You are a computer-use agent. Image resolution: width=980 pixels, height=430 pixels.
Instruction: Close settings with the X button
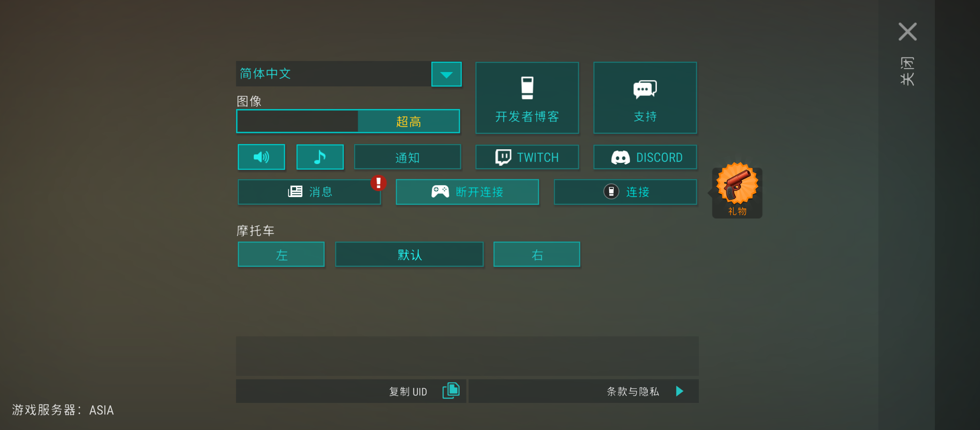point(907,32)
